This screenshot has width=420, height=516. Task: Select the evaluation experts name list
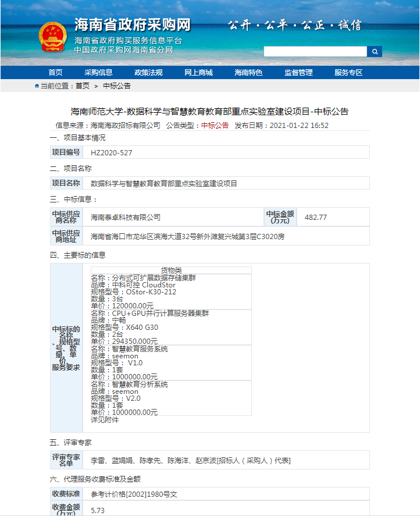(191, 461)
